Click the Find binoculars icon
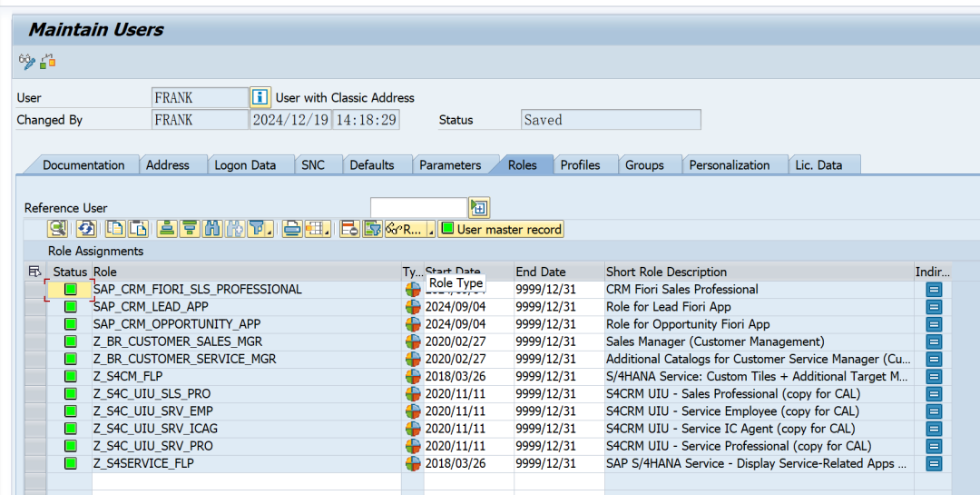Viewport: 980px width, 495px height. (x=212, y=229)
